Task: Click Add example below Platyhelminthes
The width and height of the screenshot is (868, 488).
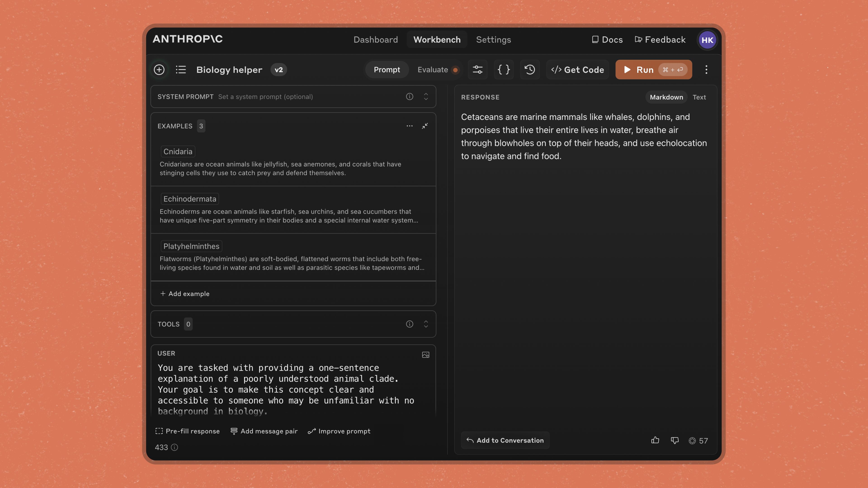Action: click(185, 293)
